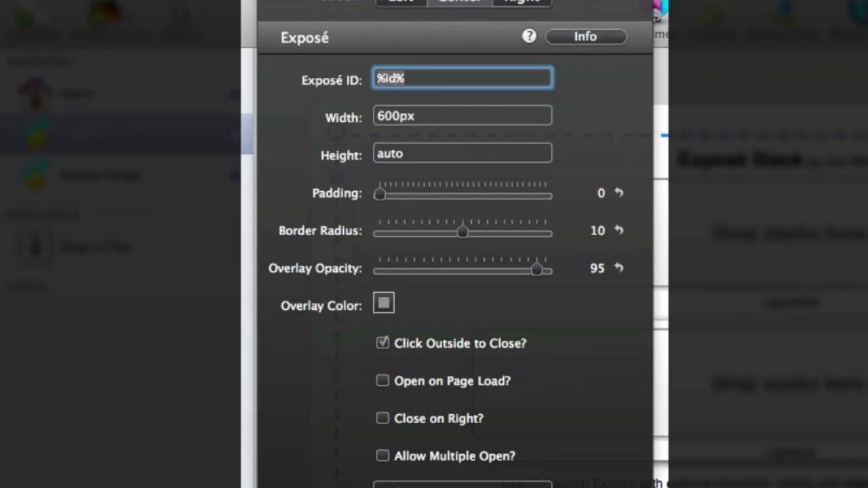Click the Overlay Opacity slider knob
Image resolution: width=868 pixels, height=488 pixels.
[x=536, y=270]
